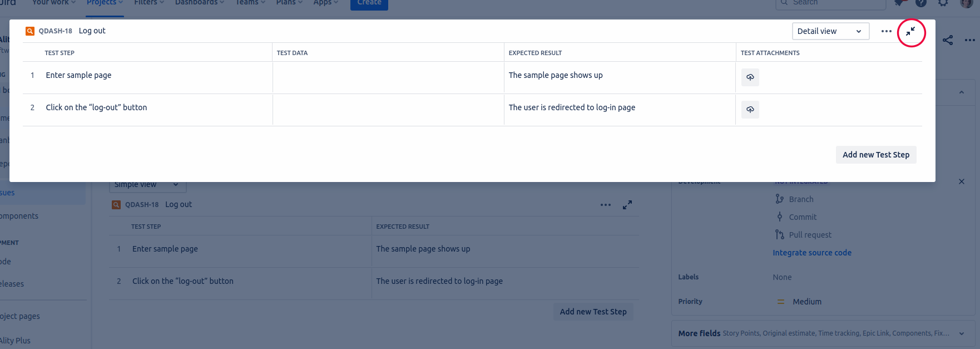This screenshot has height=349, width=980.
Task: Click the QDASH-18 issue type icon in modal
Action: [x=30, y=31]
